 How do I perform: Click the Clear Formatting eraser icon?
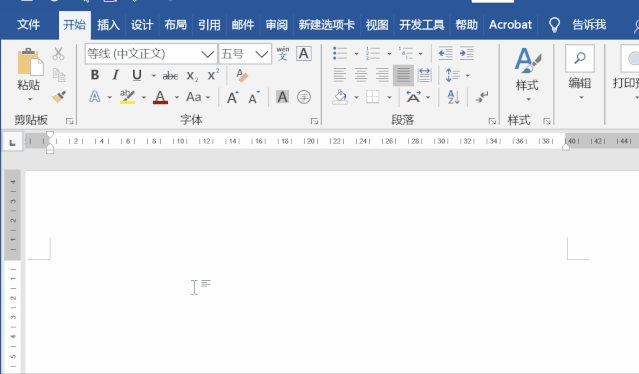(x=242, y=75)
